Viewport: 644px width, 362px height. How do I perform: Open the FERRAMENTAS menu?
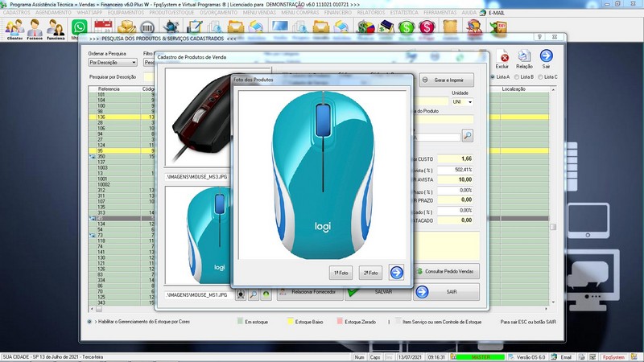click(x=440, y=13)
